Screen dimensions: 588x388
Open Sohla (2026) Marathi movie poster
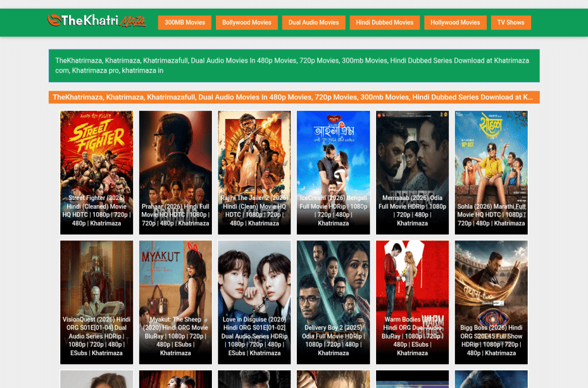(x=492, y=172)
